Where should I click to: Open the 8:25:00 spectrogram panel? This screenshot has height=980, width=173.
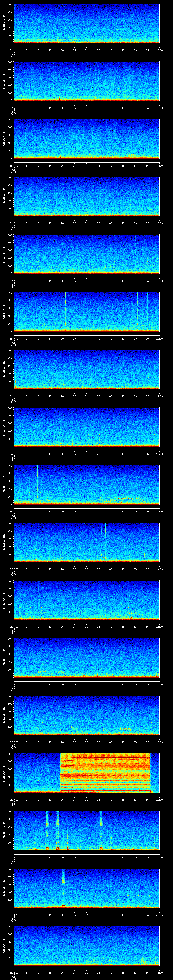(x=86, y=657)
